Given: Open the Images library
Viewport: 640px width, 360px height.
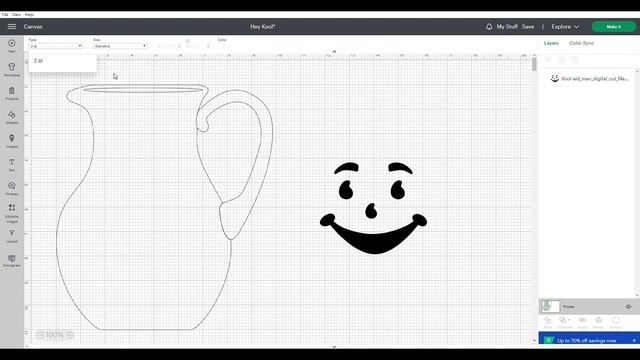Looking at the screenshot, I should point(12,141).
